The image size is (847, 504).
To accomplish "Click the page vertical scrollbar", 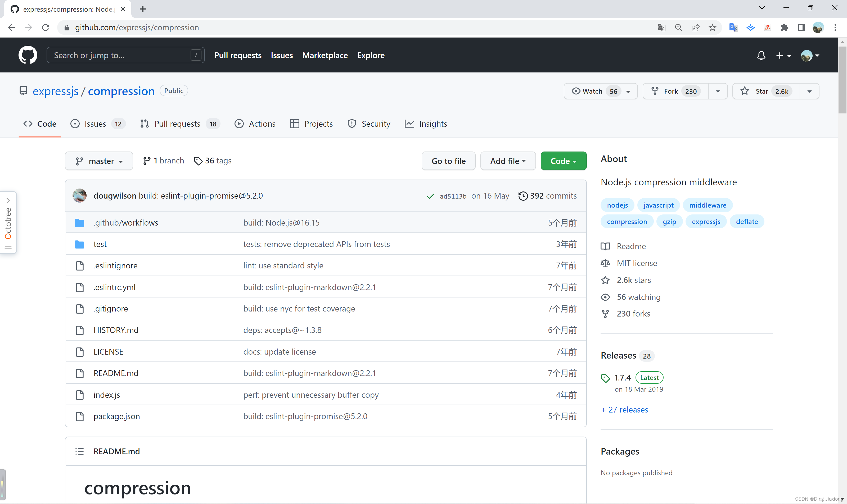I will [x=842, y=80].
